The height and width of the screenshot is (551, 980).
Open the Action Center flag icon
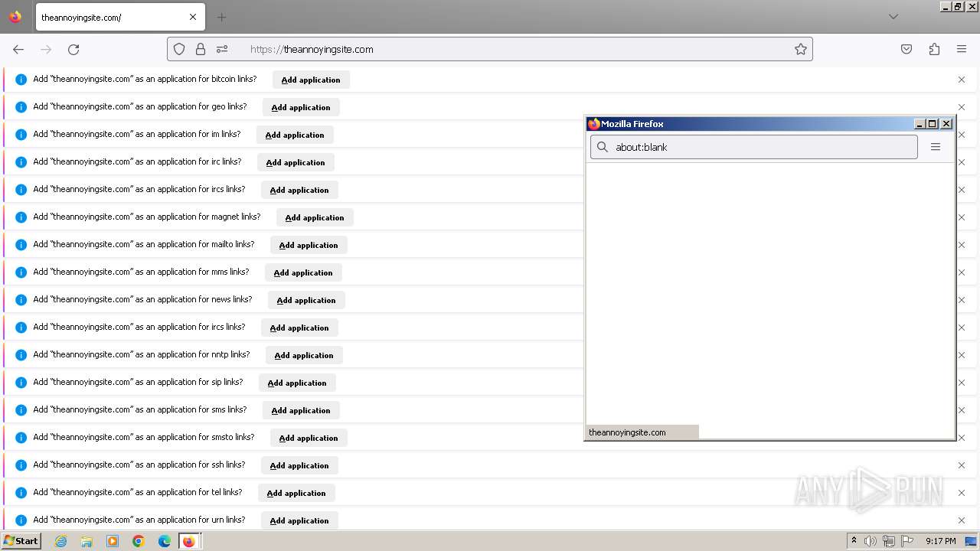[x=907, y=541]
